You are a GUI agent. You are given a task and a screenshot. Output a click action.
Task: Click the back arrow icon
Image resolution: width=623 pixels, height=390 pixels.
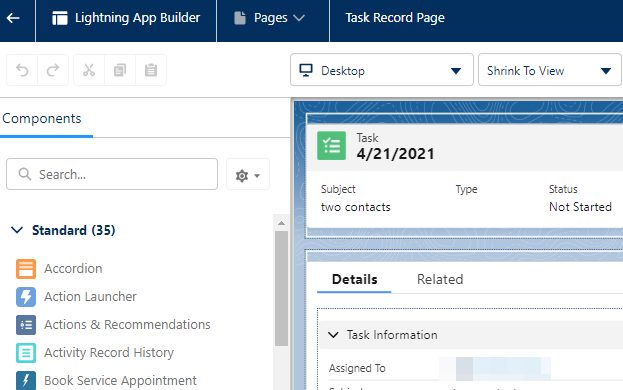point(13,18)
